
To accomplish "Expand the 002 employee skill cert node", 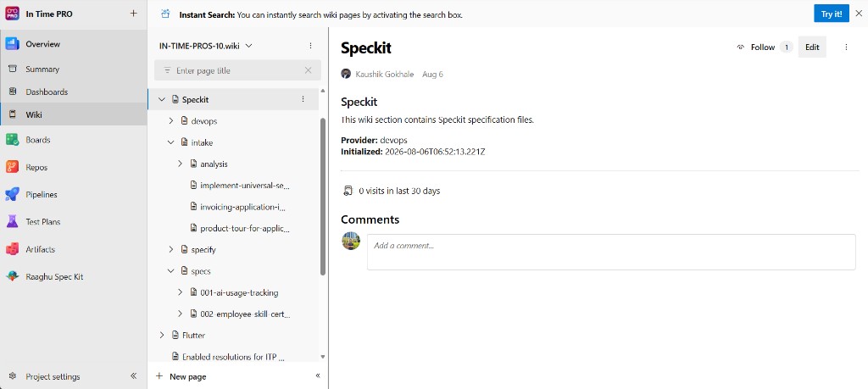I will [180, 314].
